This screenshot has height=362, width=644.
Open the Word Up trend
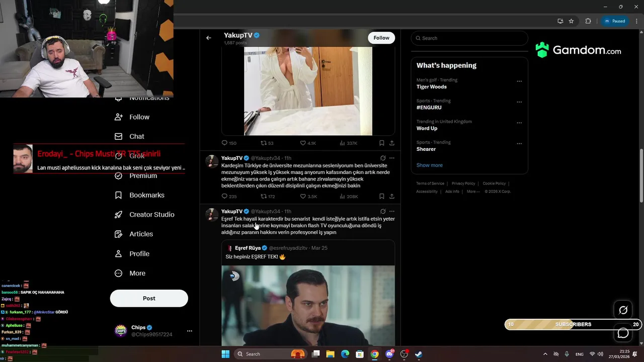427,128
